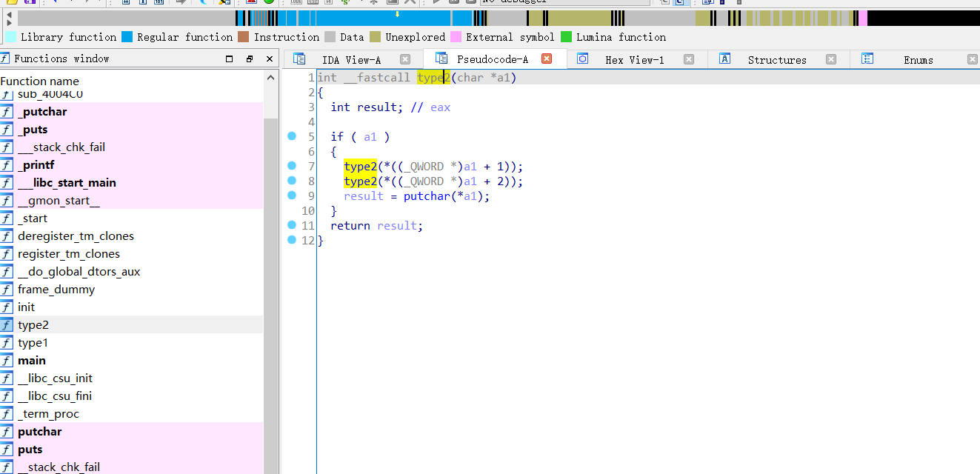
Task: Click the yellow arrow marker on navigation band
Action: pos(397,14)
